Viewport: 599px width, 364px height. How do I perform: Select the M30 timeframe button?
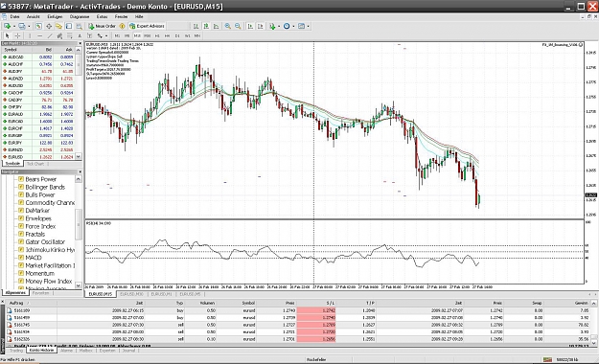click(147, 35)
